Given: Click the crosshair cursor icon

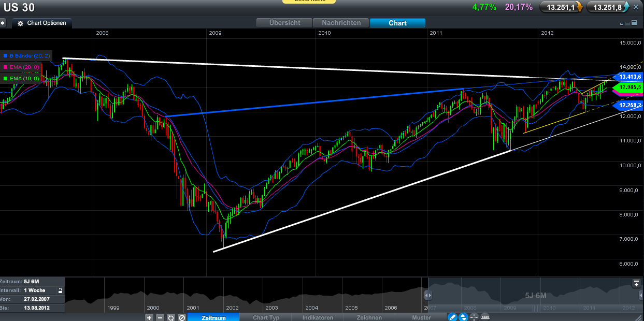Looking at the screenshot, I should 474,317.
